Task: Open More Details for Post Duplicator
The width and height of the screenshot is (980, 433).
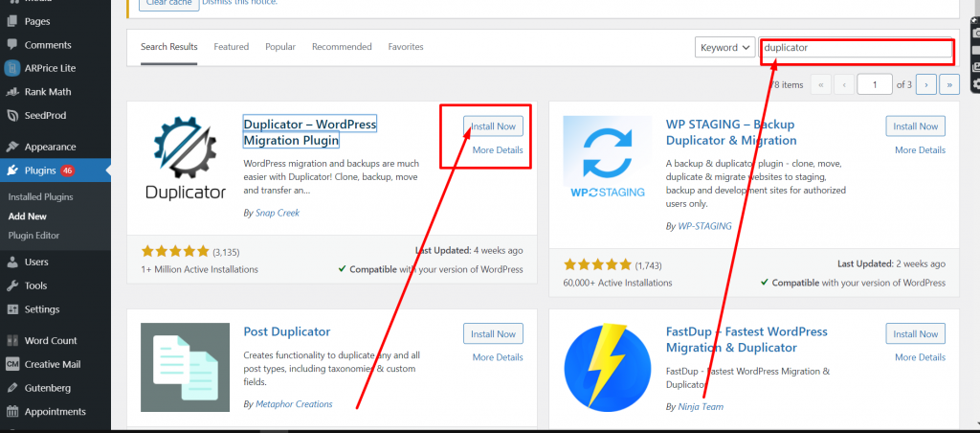Action: [x=498, y=357]
